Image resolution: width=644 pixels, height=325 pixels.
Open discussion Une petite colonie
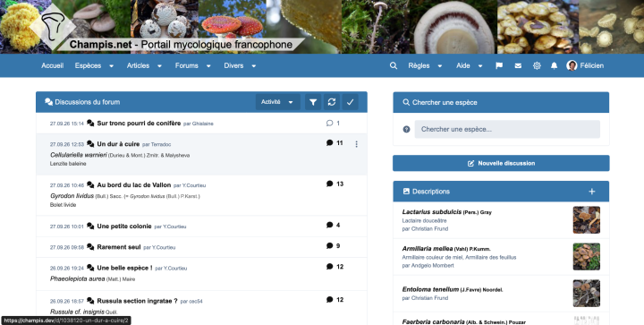click(x=124, y=226)
